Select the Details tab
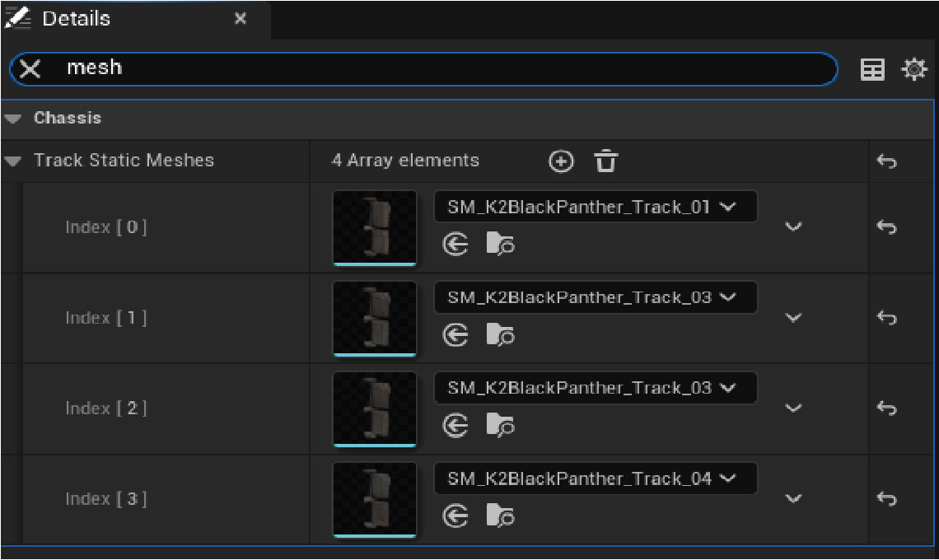The width and height of the screenshot is (939, 560). [76, 19]
